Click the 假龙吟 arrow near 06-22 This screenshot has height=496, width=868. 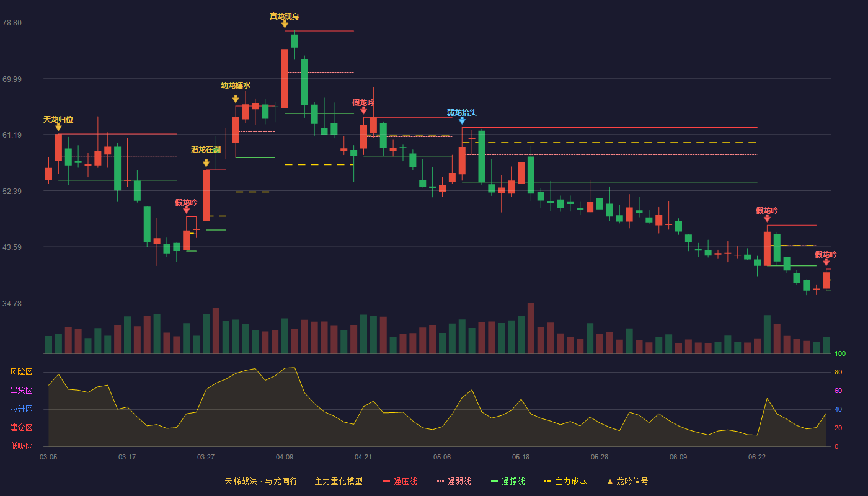coord(767,218)
